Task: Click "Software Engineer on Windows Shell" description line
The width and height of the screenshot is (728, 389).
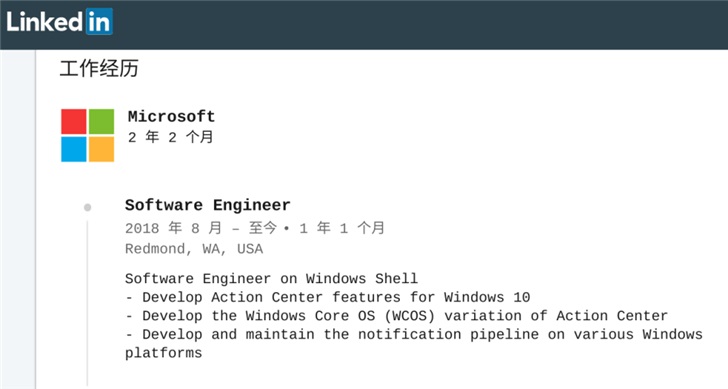Action: point(271,279)
